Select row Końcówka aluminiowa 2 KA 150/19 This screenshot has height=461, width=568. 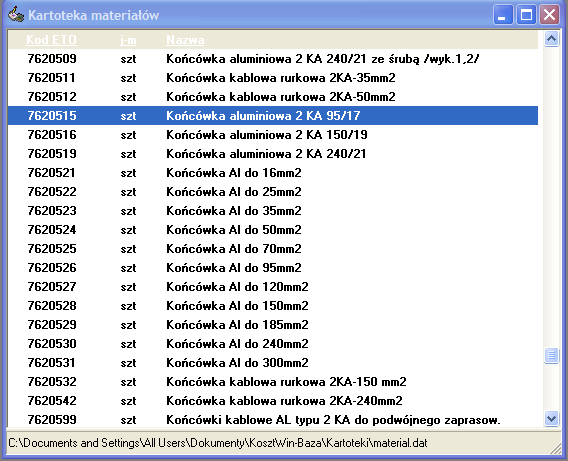(273, 135)
